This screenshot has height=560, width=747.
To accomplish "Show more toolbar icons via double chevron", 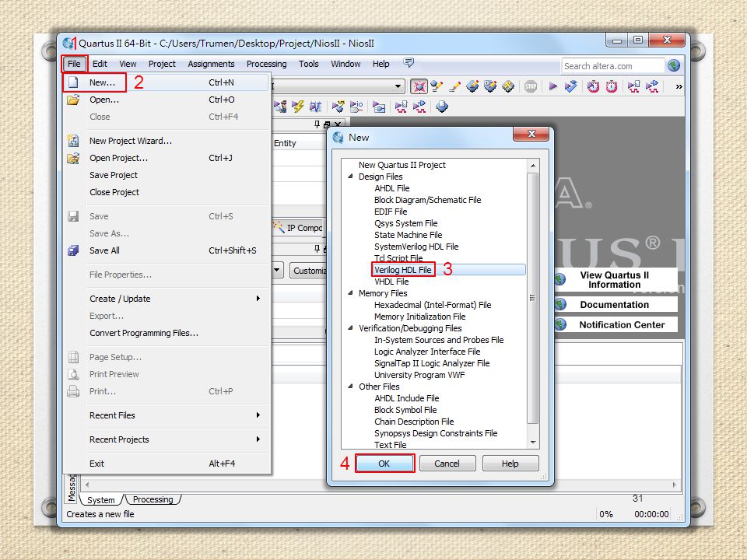I will pyautogui.click(x=679, y=86).
